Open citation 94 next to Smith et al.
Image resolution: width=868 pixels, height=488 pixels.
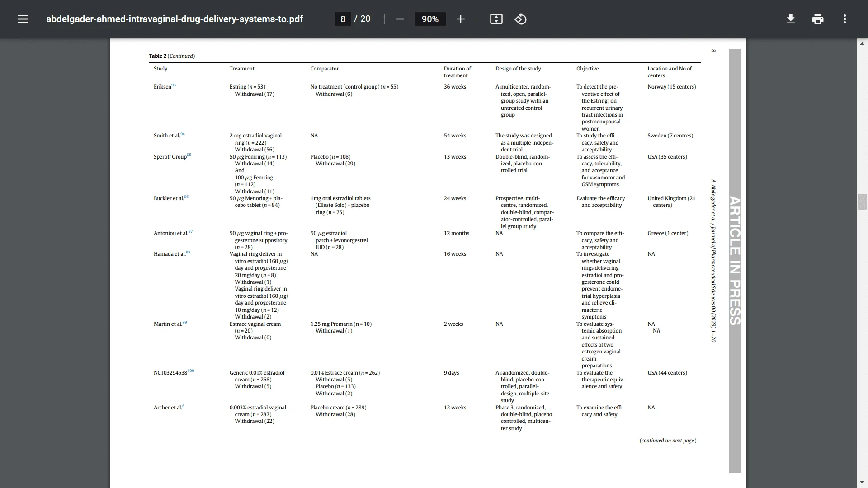pyautogui.click(x=183, y=134)
